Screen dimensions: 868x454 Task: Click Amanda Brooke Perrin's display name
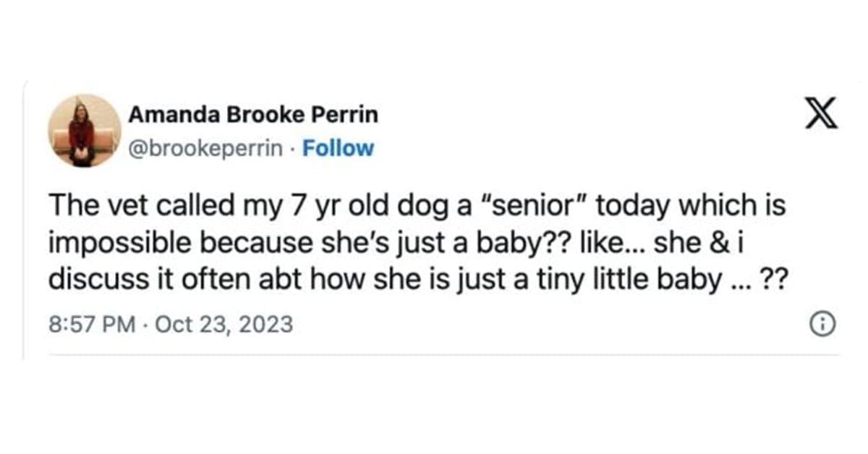tap(253, 114)
